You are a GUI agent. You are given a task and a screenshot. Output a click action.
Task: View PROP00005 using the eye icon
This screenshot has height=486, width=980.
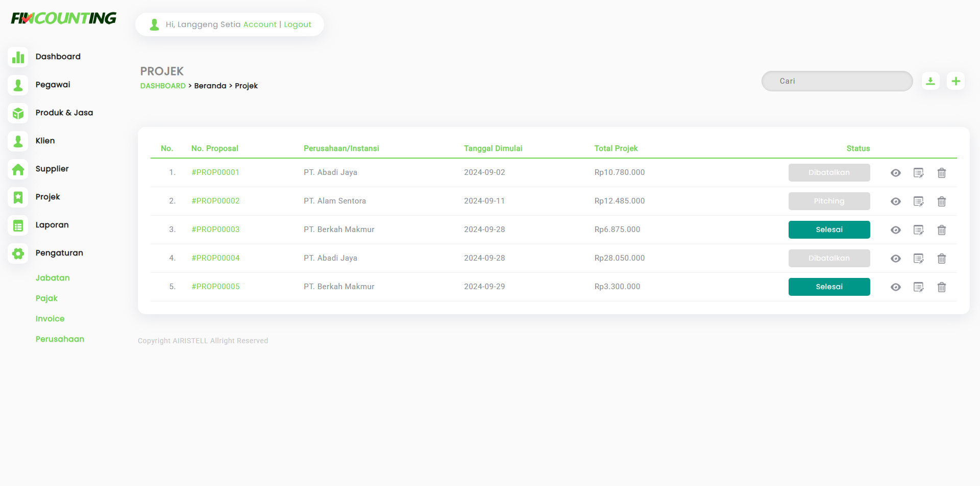tap(895, 287)
